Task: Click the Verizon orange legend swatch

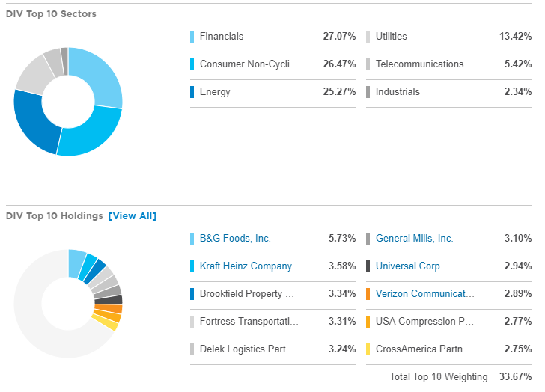Action: 368,294
